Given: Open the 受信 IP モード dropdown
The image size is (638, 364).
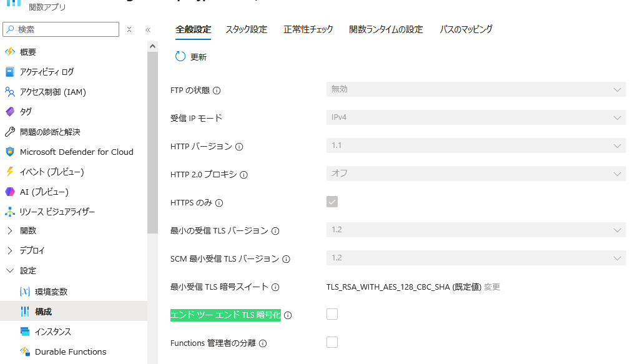Looking at the screenshot, I should pos(476,117).
